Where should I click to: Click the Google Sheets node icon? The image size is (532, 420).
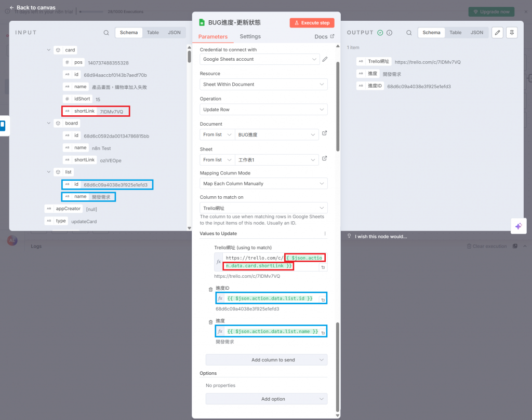click(202, 22)
